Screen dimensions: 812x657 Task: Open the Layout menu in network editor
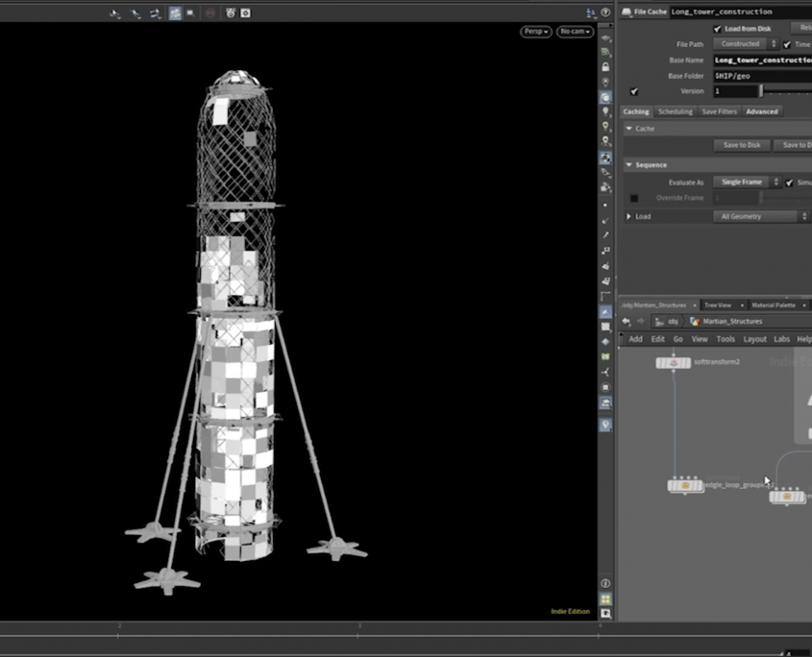pyautogui.click(x=754, y=339)
